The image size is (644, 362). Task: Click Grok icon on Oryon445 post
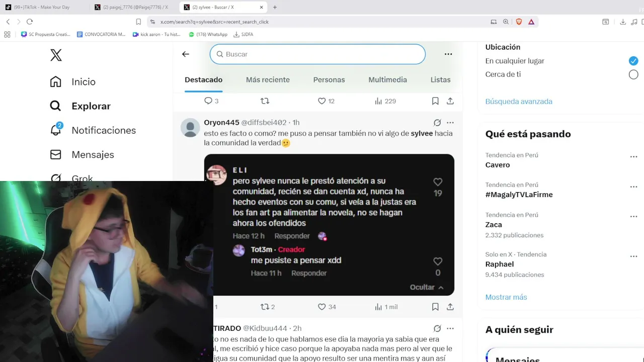pos(437,123)
